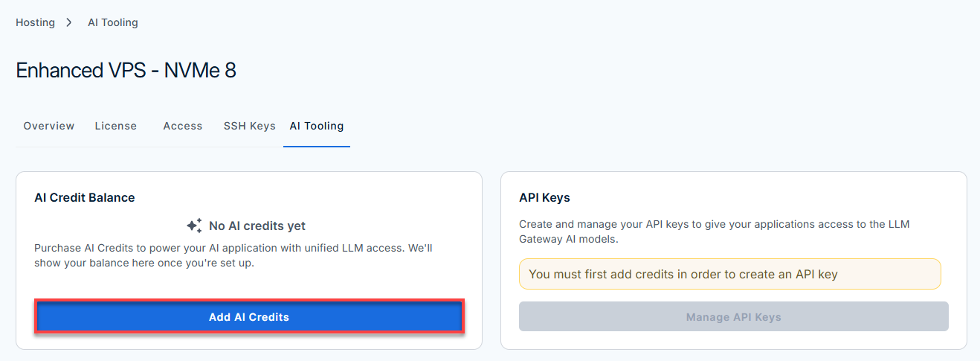Click the disabled Manage API Keys button
The height and width of the screenshot is (361, 980).
click(734, 316)
